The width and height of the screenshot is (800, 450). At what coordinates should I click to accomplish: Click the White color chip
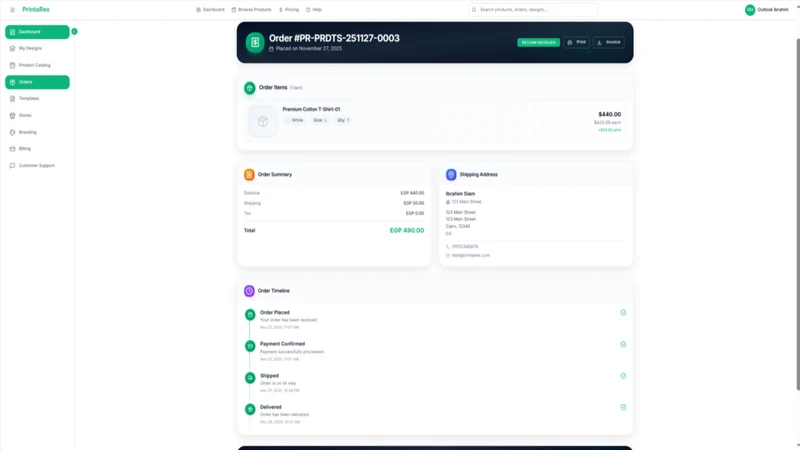pyautogui.click(x=295, y=120)
